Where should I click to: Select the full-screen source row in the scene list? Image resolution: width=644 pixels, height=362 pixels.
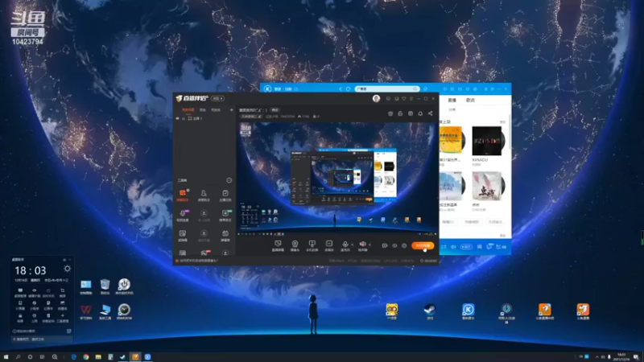(x=204, y=118)
